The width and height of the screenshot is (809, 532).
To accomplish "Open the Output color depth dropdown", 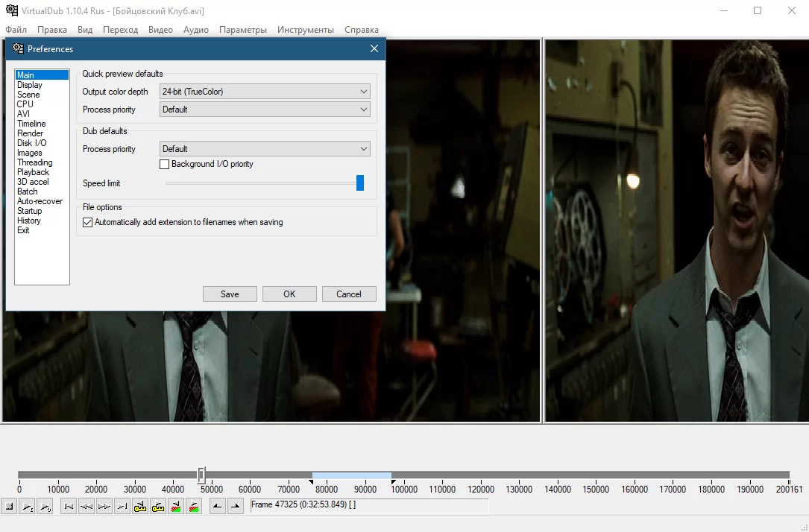I will (265, 91).
